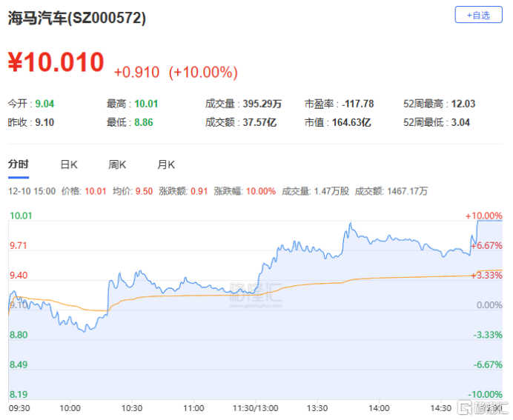Select the 周K chart tab

117,164
